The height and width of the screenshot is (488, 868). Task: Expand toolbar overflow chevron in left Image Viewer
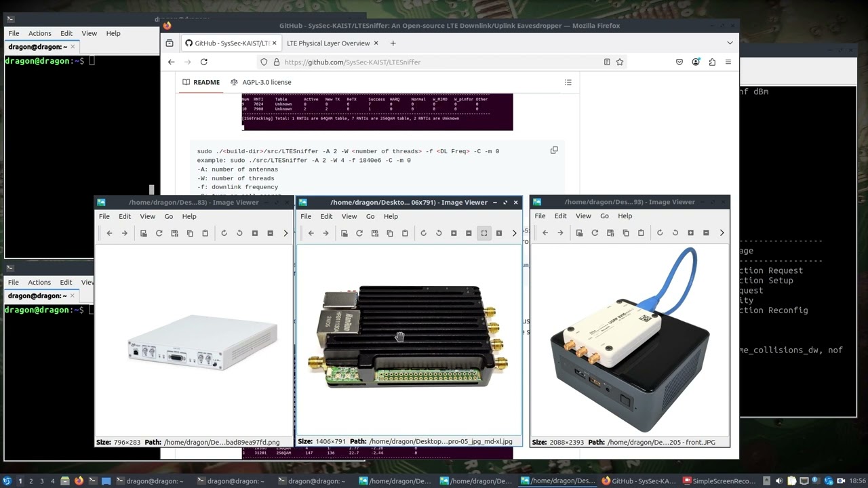click(285, 233)
